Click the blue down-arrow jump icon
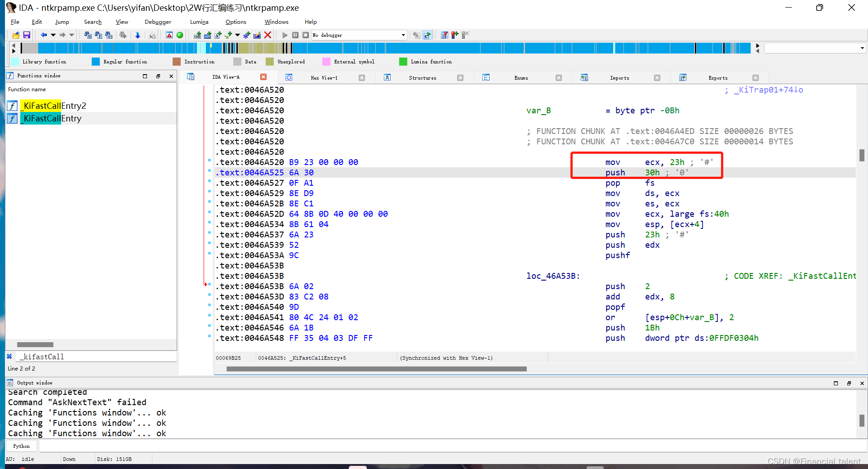Viewport: 868px width, 469px height. pyautogui.click(x=138, y=35)
